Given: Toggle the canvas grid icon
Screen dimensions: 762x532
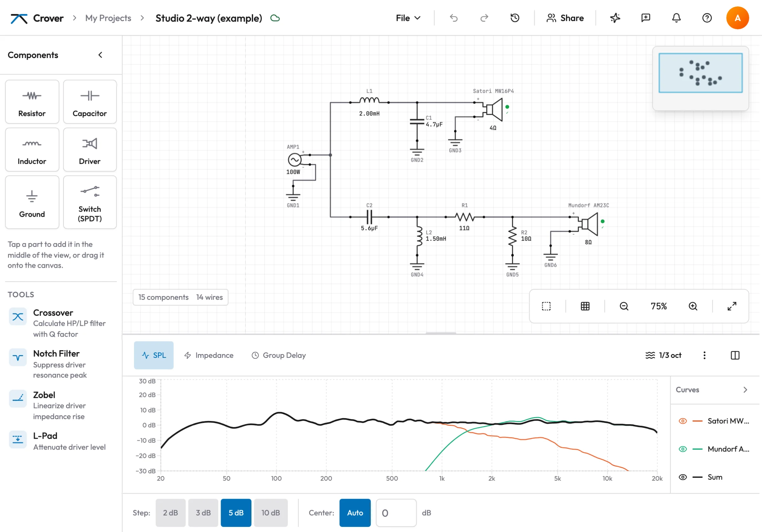Looking at the screenshot, I should click(585, 306).
